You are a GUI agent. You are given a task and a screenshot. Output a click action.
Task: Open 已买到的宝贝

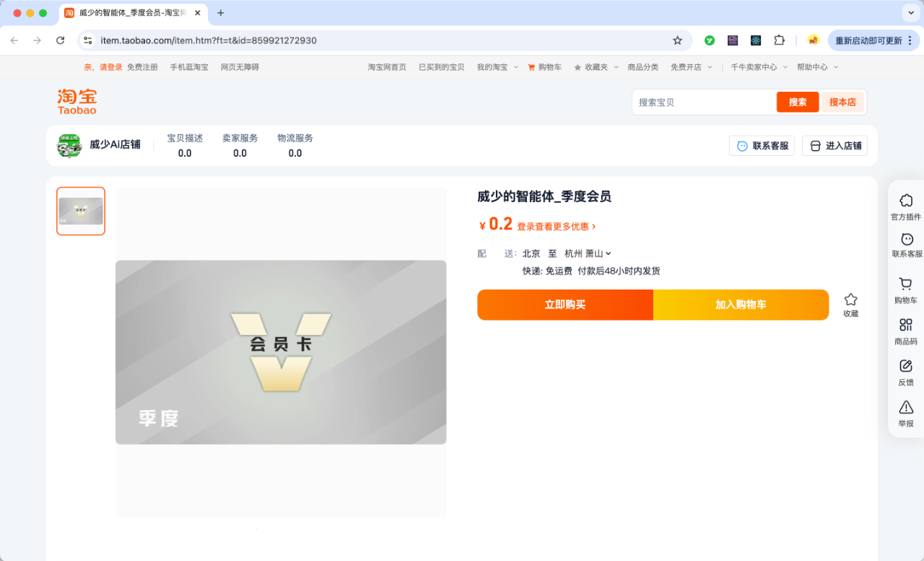[x=442, y=67]
